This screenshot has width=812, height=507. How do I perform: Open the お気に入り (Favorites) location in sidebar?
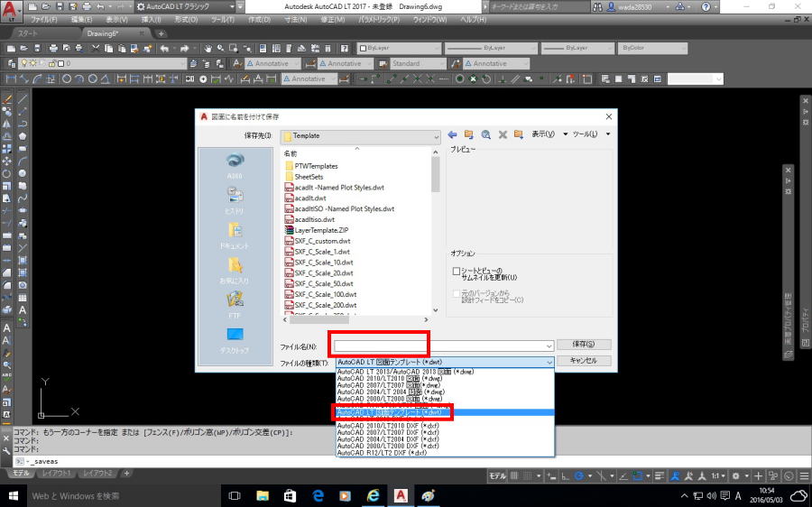[x=235, y=270]
